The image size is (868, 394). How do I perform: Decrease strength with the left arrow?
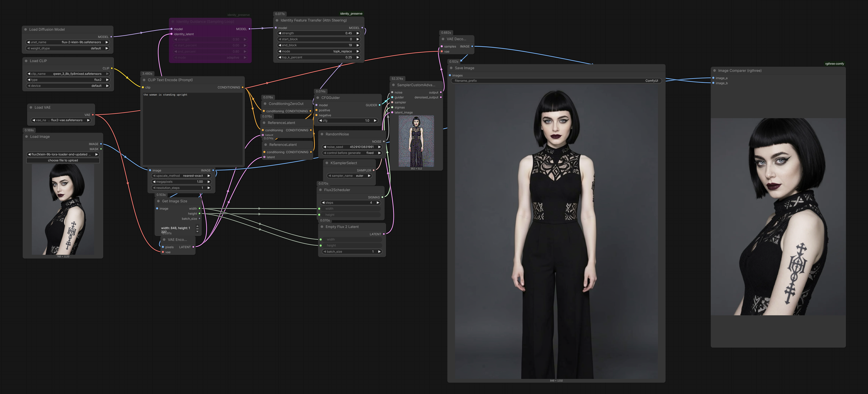[280, 33]
